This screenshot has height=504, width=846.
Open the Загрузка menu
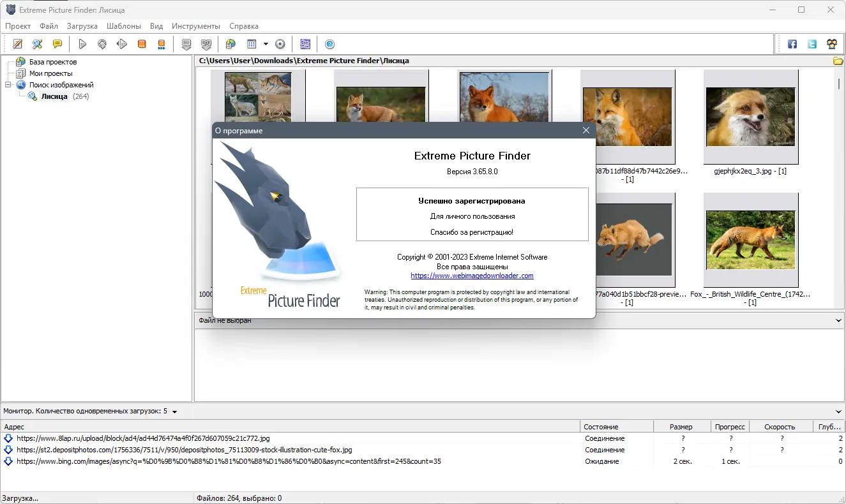coord(82,26)
